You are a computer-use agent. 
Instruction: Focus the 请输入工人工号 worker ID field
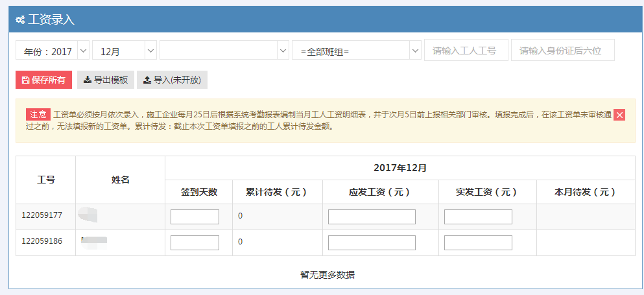[466, 51]
